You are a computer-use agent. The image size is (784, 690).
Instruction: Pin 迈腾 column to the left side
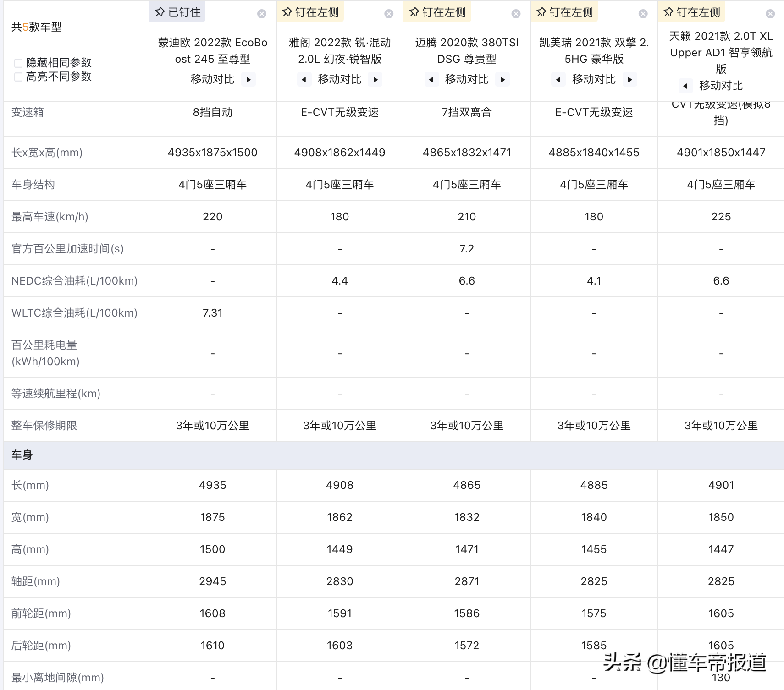click(x=437, y=12)
